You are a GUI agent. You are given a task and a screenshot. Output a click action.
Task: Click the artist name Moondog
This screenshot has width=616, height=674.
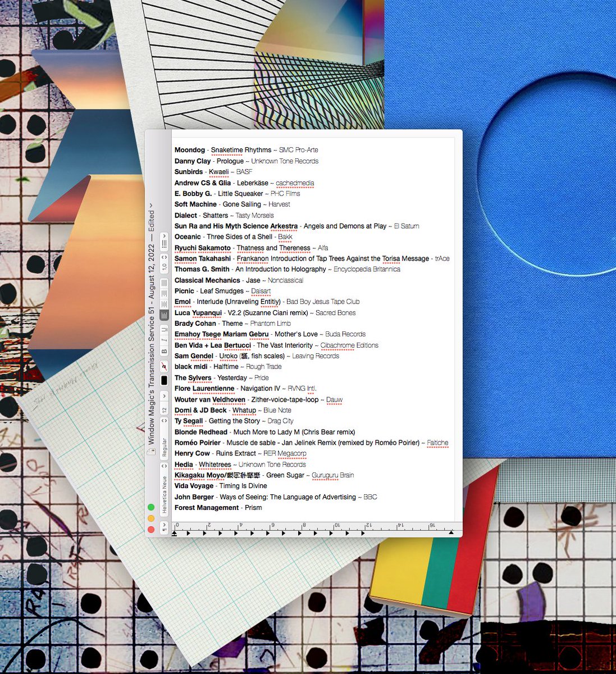click(x=190, y=150)
